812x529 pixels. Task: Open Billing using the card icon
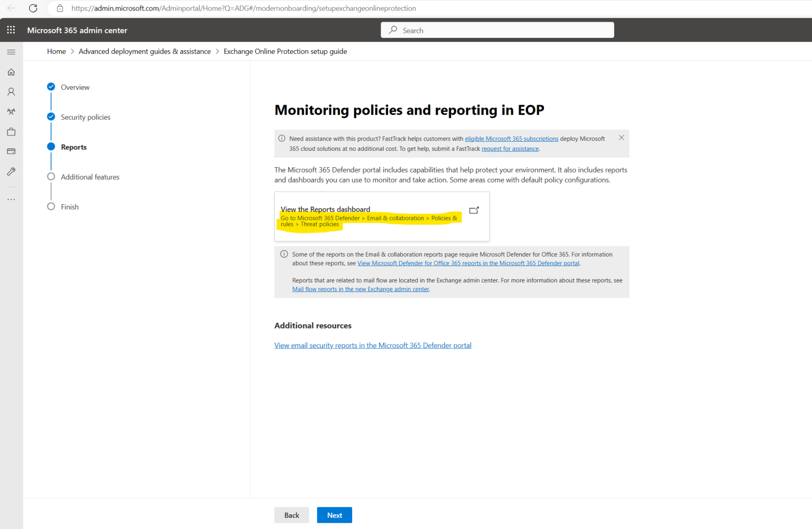pos(11,151)
